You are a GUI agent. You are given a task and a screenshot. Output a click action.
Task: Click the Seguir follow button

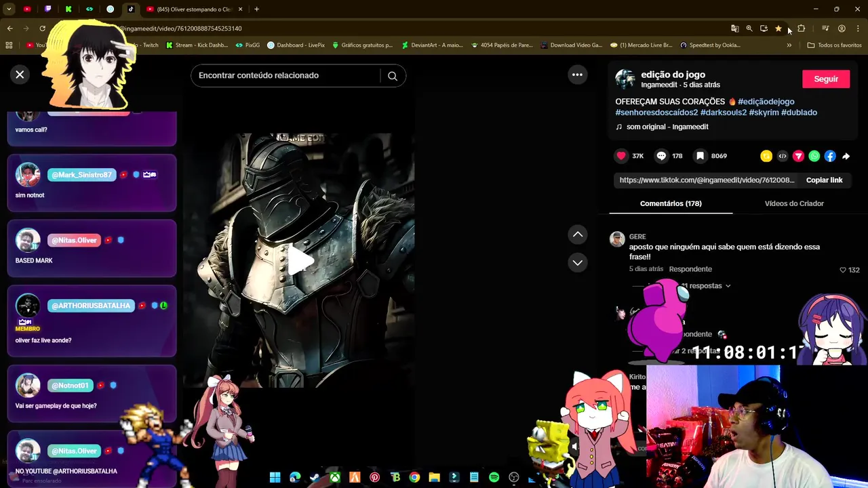(826, 79)
